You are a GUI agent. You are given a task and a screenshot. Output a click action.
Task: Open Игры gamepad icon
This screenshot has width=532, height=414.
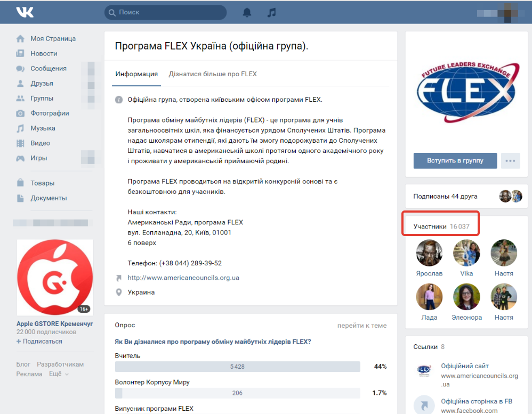pyautogui.click(x=20, y=158)
